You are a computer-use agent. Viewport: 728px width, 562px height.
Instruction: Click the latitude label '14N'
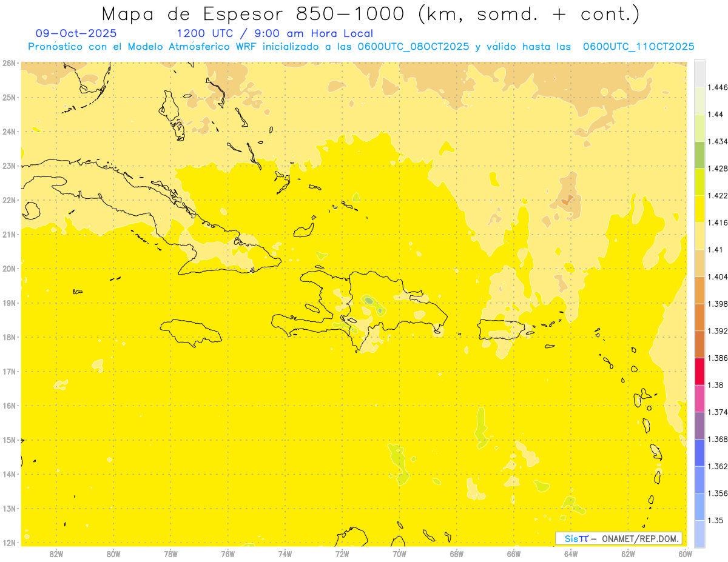tap(9, 474)
